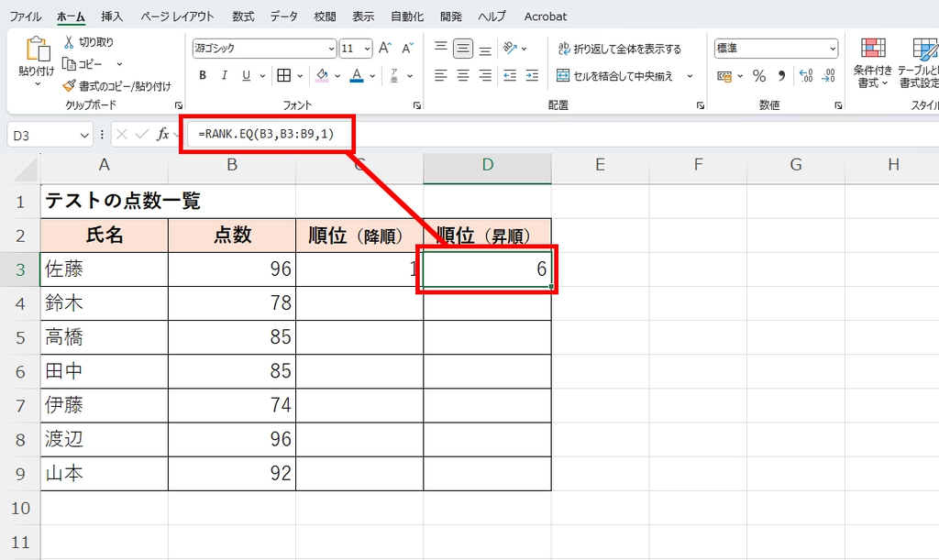Click the Insert Function fx icon

(x=162, y=135)
